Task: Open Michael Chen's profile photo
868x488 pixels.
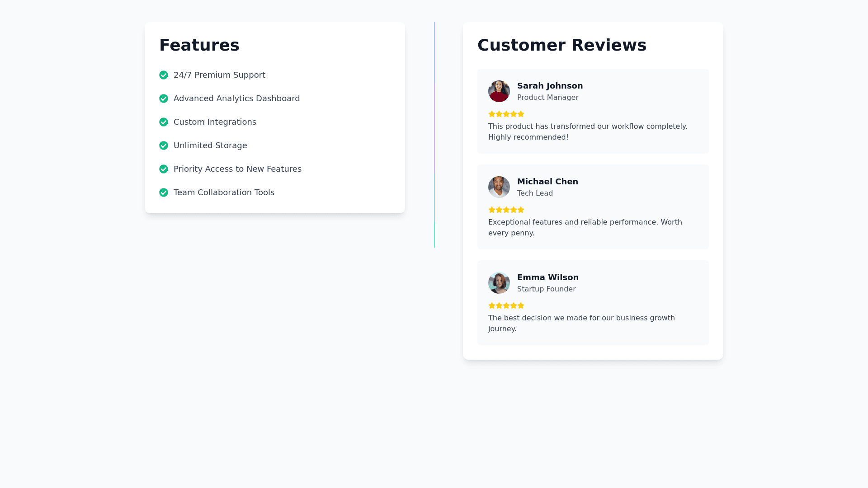Action: pyautogui.click(x=499, y=187)
